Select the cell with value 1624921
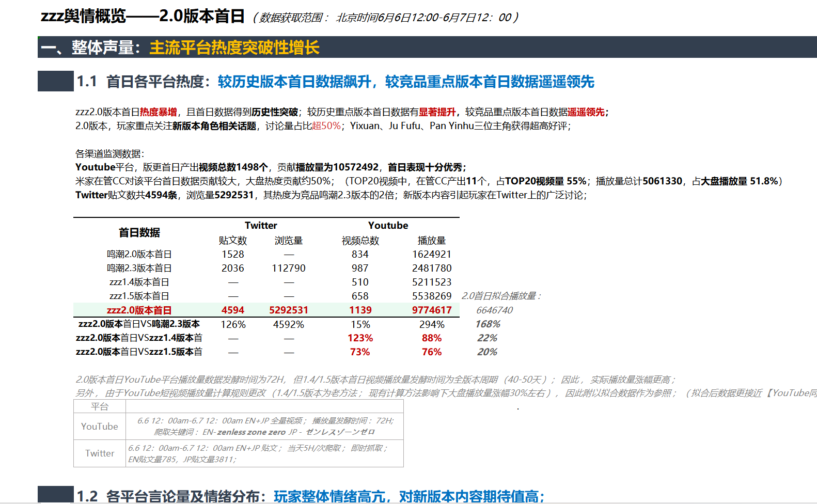Screen dimensions: 817x504 432,254
